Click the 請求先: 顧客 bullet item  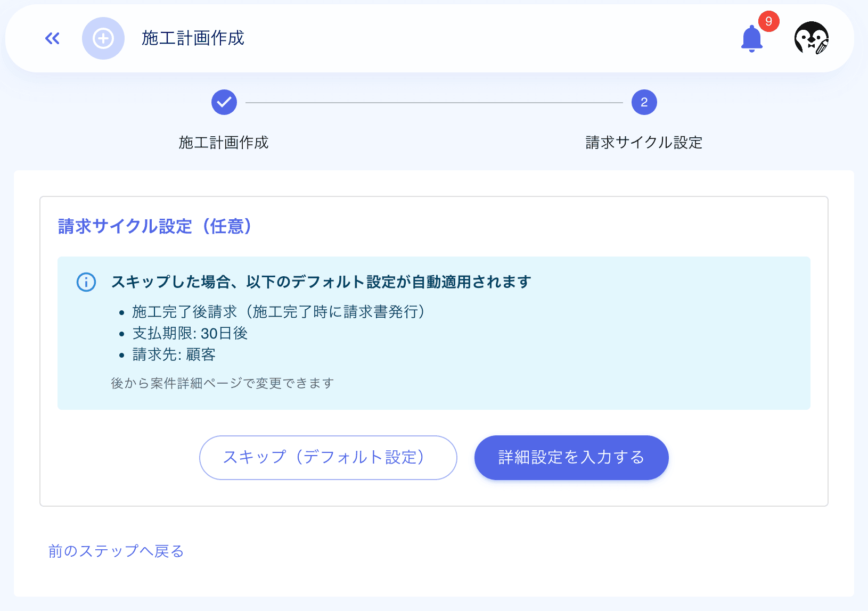pyautogui.click(x=174, y=355)
